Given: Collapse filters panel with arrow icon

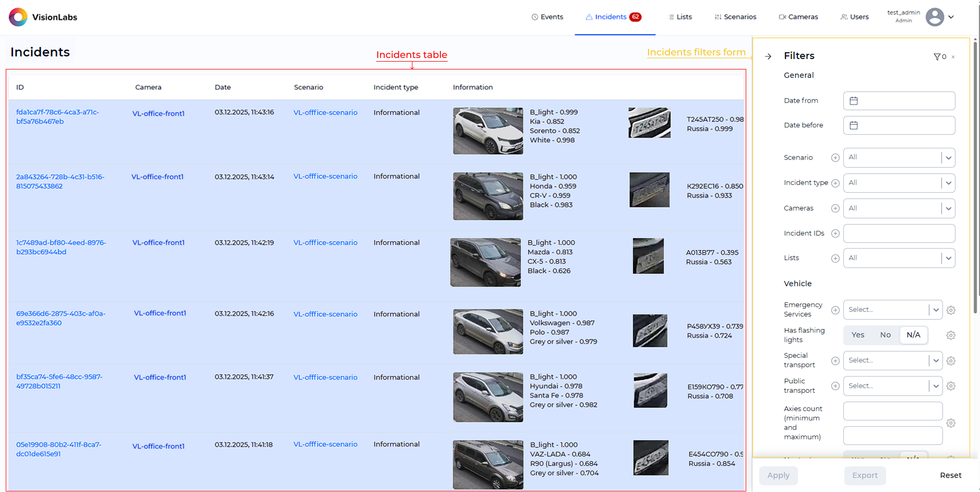Looking at the screenshot, I should click(x=768, y=56).
